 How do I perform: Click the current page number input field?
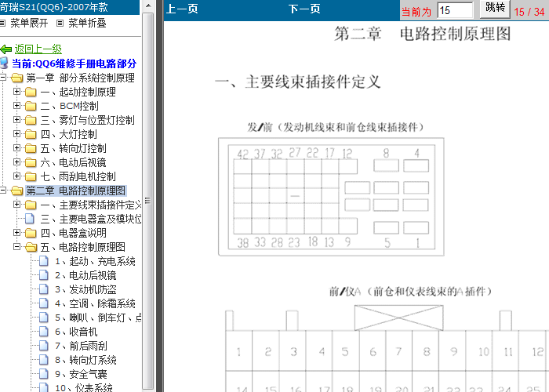[x=455, y=10]
